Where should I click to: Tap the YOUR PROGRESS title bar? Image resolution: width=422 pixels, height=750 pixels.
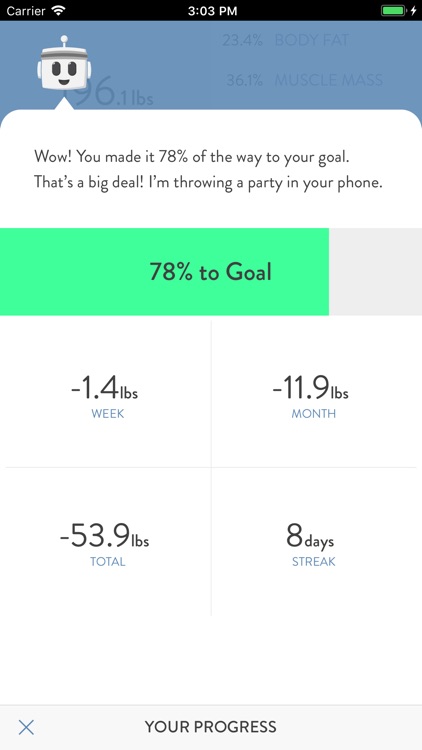(x=211, y=727)
